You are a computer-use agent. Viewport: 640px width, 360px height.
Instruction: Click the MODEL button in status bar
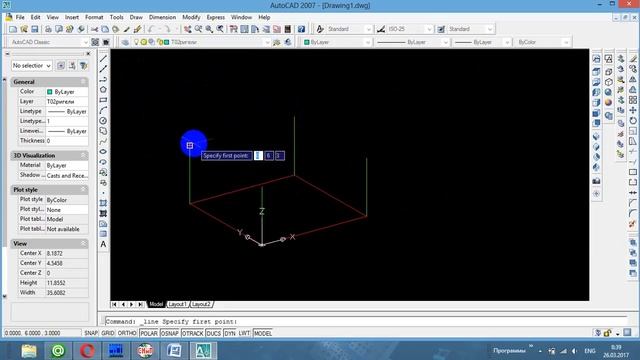point(263,333)
